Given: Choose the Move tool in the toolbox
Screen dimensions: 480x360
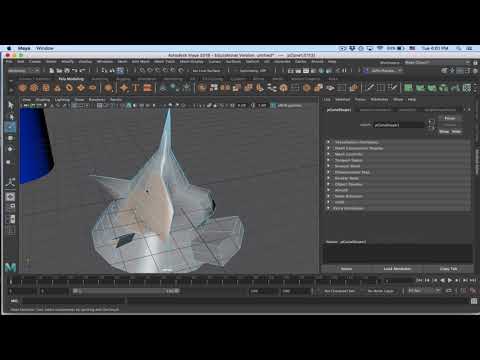Looking at the screenshot, I should coord(10,138).
